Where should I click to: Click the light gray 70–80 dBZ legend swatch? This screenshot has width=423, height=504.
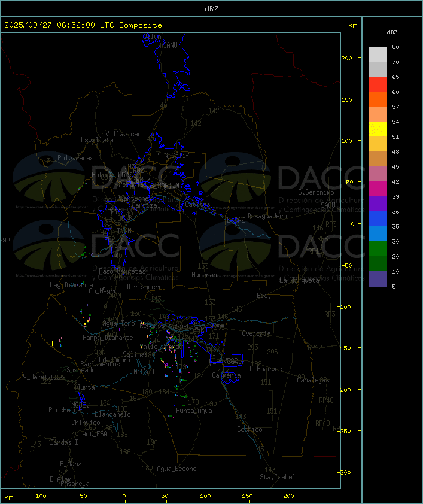tap(378, 54)
